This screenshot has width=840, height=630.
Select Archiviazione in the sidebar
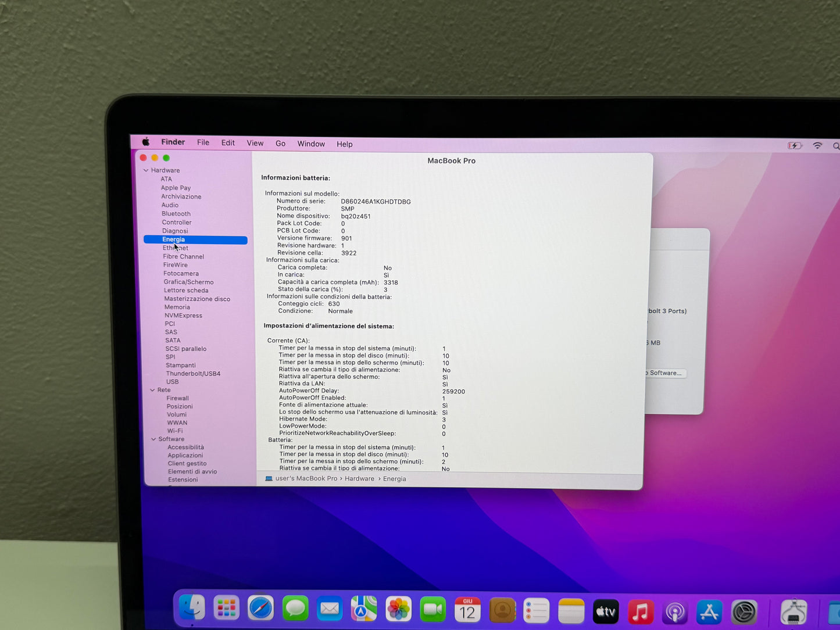[x=181, y=196]
